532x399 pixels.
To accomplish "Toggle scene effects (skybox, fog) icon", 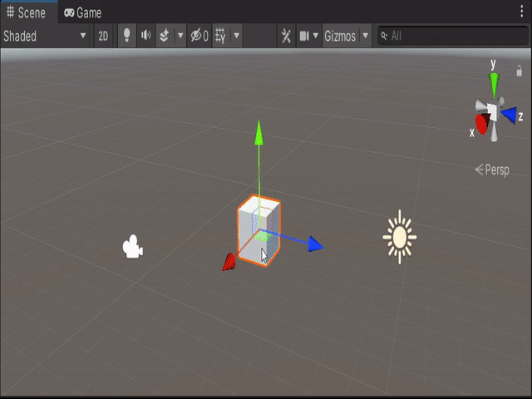I will [x=165, y=36].
